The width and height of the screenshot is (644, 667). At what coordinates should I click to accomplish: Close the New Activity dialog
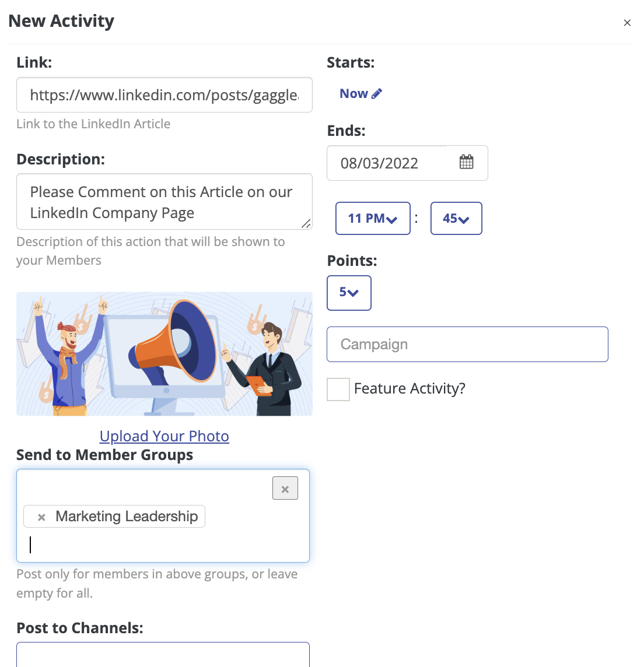tap(627, 23)
